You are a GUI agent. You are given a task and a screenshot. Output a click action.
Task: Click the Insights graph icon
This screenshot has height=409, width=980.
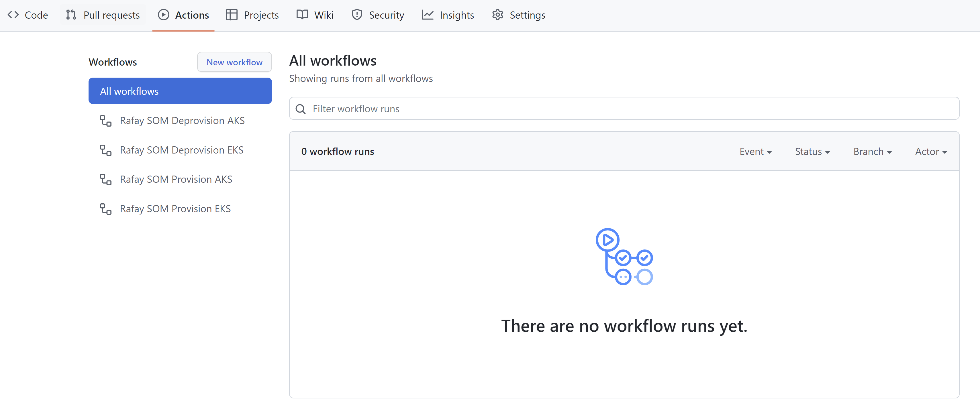428,15
